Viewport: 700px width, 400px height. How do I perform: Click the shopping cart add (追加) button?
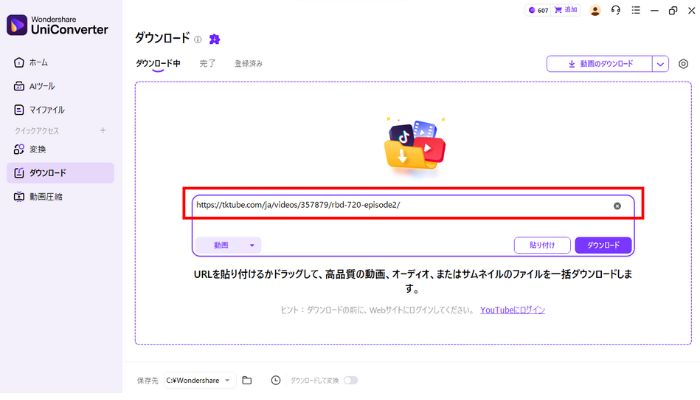point(566,10)
